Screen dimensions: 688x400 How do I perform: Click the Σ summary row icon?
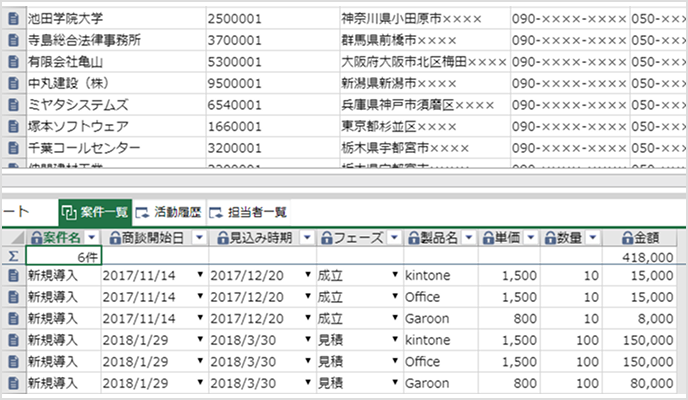click(13, 256)
